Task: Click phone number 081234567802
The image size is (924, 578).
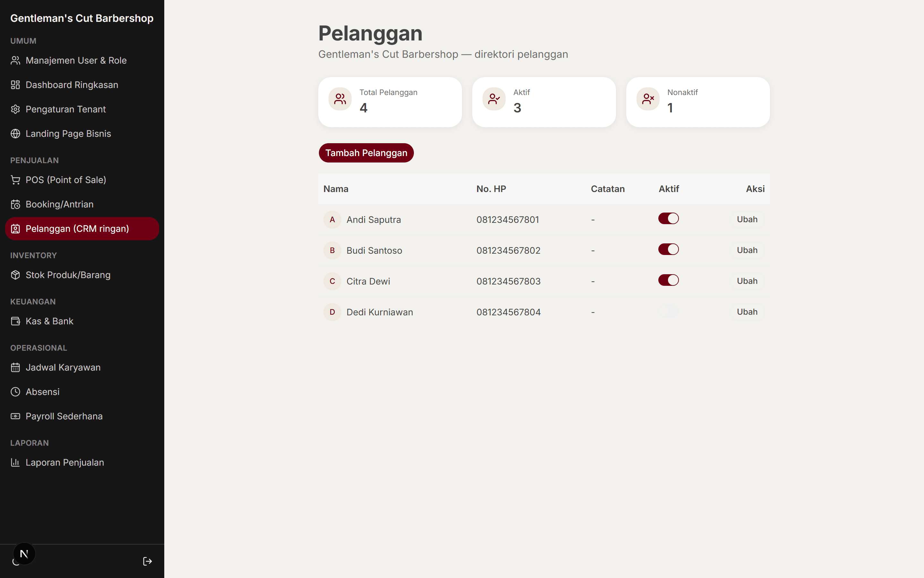Action: click(x=508, y=250)
